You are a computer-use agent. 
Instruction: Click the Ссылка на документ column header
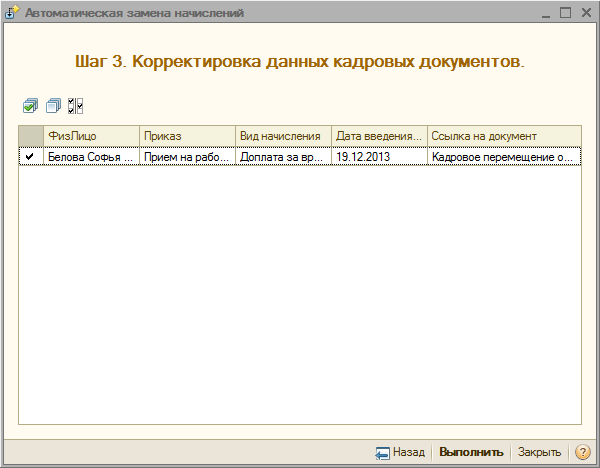click(503, 135)
